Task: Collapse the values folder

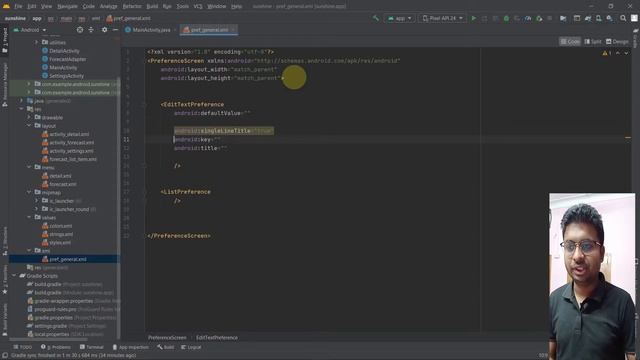Action: 29,217
